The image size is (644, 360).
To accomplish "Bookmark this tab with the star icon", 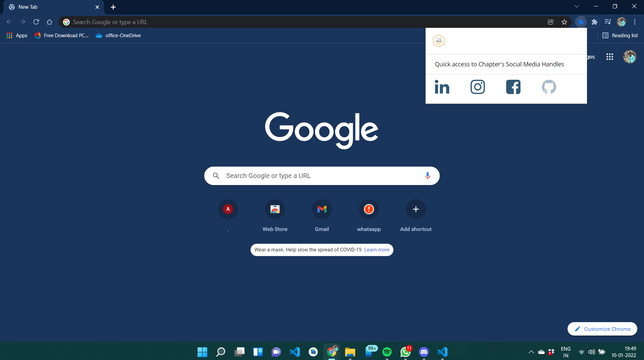I will (x=564, y=22).
